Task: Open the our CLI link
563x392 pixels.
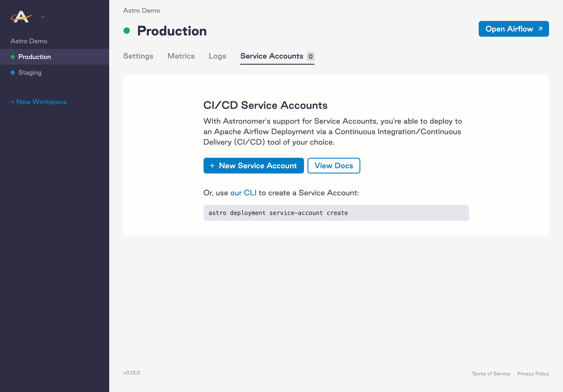Action: click(x=244, y=193)
